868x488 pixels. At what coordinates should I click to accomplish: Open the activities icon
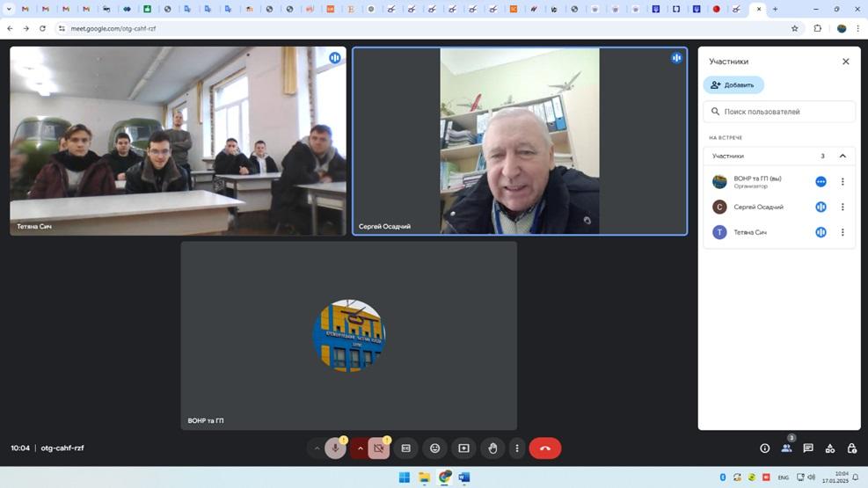[830, 448]
